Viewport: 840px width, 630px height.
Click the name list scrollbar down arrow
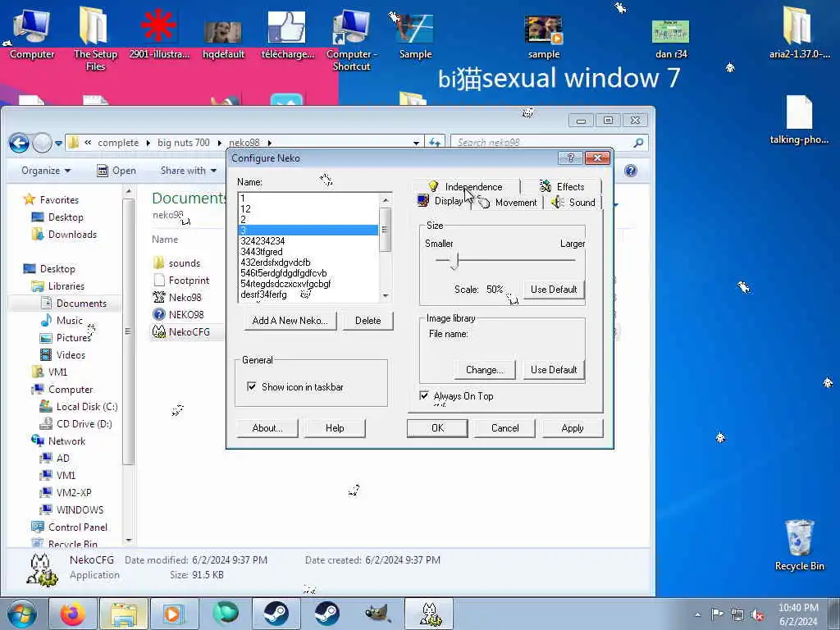(386, 295)
